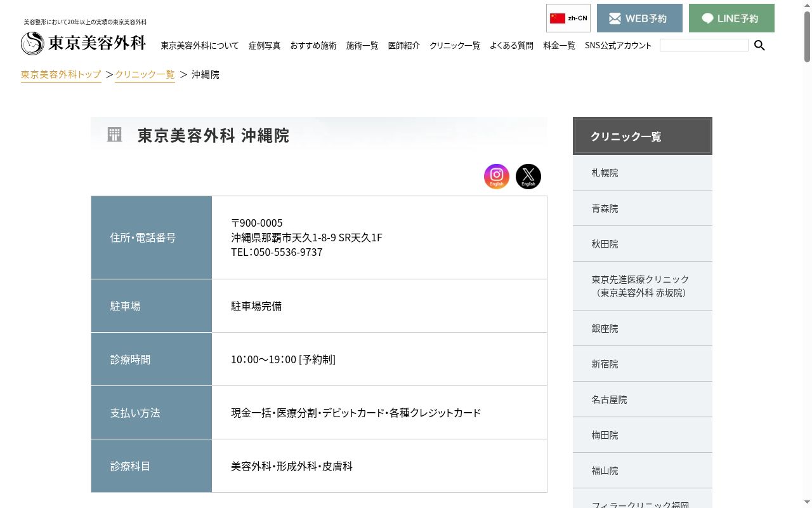Open the Instagram English profile icon
The image size is (812, 508).
tap(497, 177)
